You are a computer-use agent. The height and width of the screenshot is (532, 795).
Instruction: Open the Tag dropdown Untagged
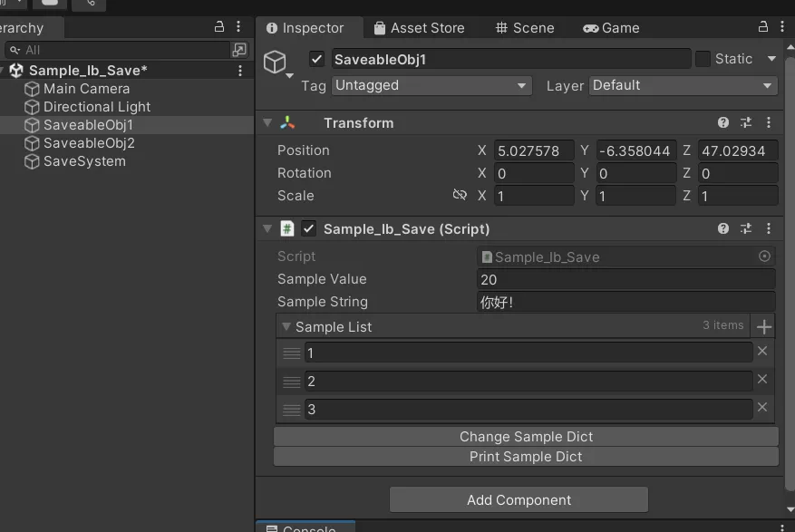click(x=431, y=85)
